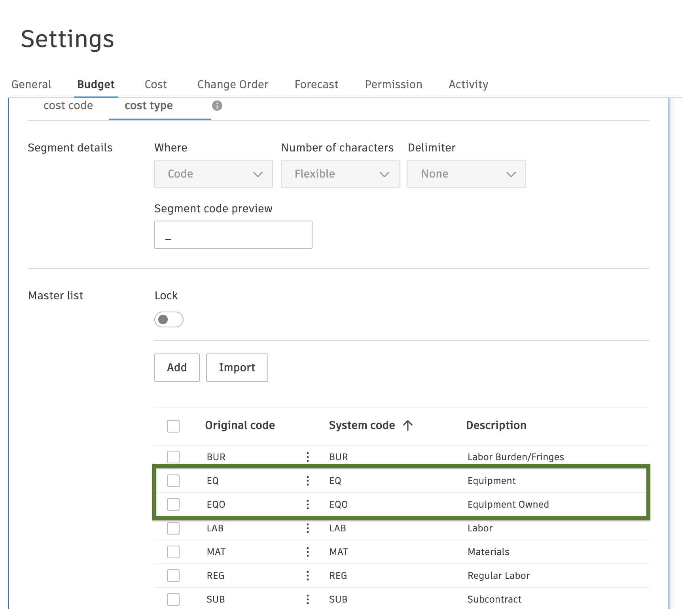This screenshot has height=616, width=682.
Task: Click the Import button
Action: (237, 368)
